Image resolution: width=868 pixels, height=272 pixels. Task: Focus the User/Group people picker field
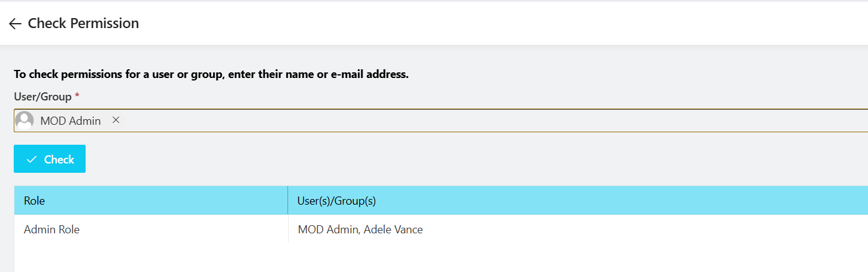coord(441,120)
